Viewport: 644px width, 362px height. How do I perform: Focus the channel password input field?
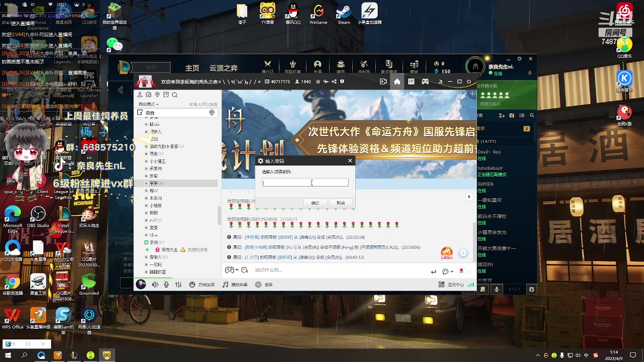click(305, 183)
